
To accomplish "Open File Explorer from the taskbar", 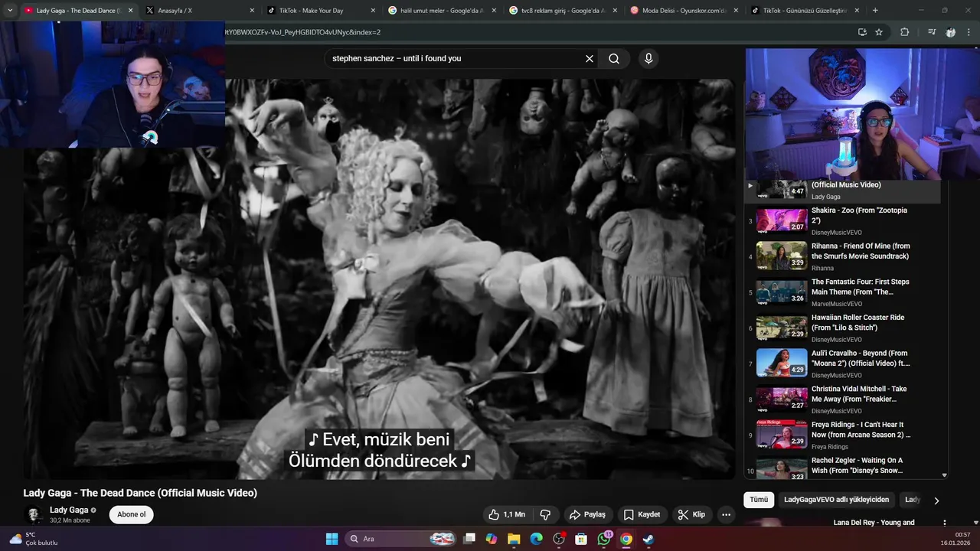I will 514,539.
